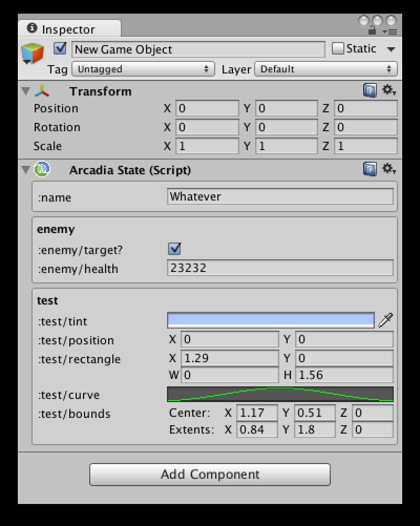Open the Inspector panel options menu icon

tap(390, 32)
